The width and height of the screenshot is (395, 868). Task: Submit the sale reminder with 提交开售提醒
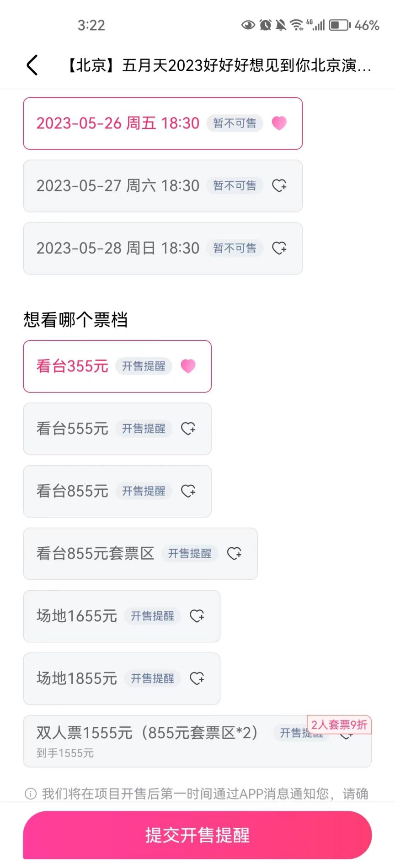pos(197,835)
